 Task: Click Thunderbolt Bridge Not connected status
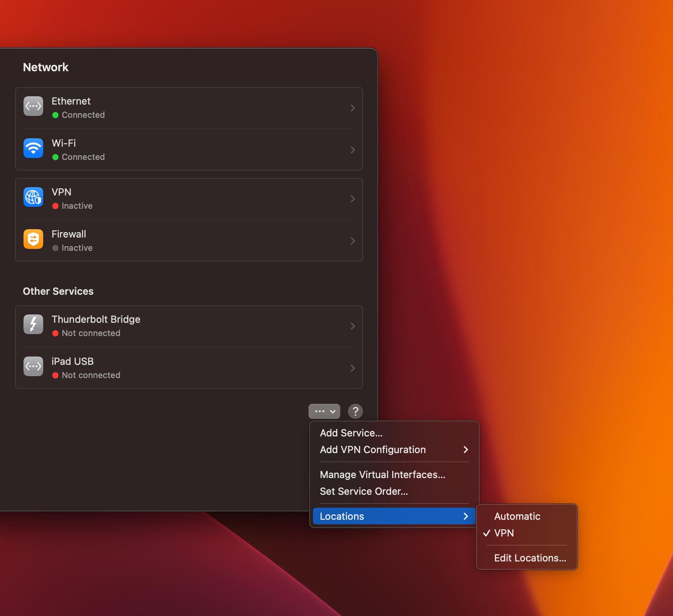pyautogui.click(x=91, y=333)
